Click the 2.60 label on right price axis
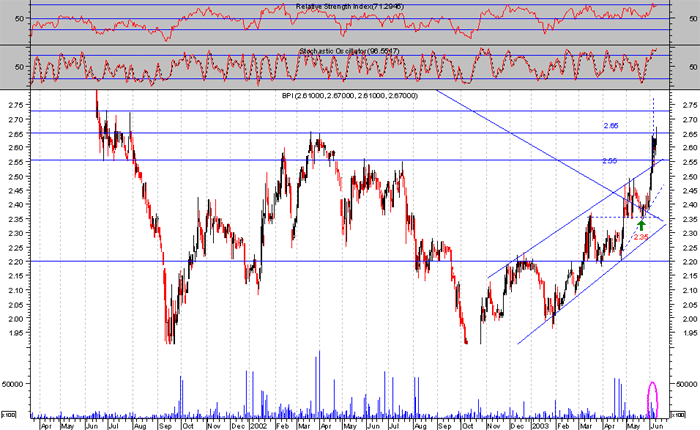 tap(690, 148)
